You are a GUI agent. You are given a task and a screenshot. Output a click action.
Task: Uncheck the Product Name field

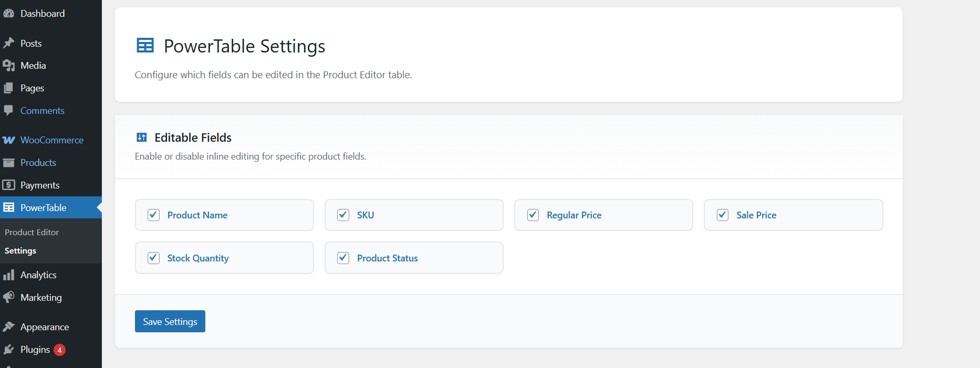point(153,215)
